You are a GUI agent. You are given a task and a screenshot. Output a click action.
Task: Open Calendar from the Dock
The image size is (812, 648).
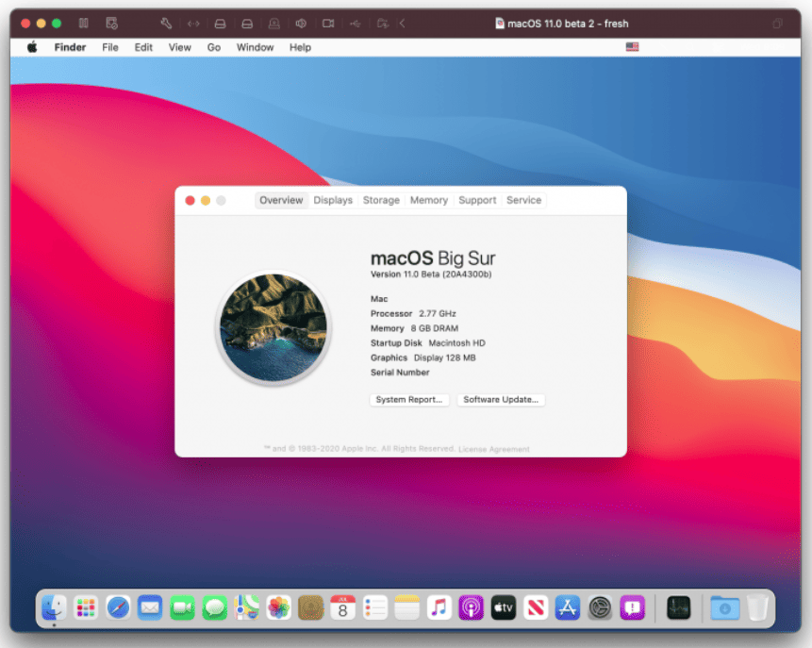click(x=343, y=607)
